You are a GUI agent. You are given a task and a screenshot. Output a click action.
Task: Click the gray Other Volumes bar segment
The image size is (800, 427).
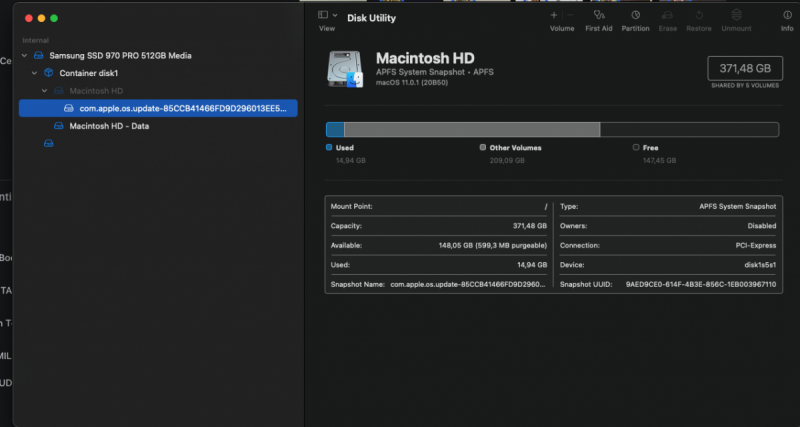click(x=472, y=129)
